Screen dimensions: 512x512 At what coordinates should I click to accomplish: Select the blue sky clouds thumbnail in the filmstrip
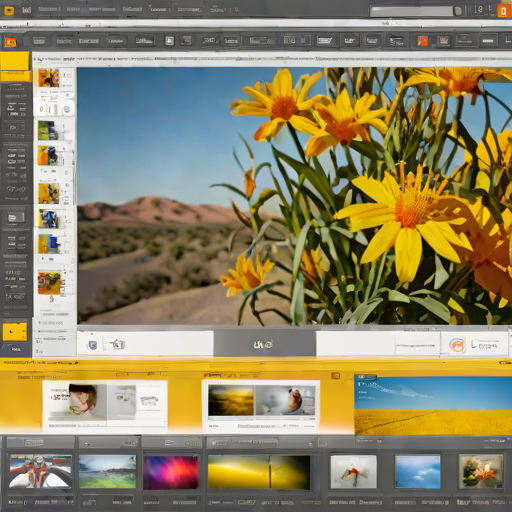[417, 472]
